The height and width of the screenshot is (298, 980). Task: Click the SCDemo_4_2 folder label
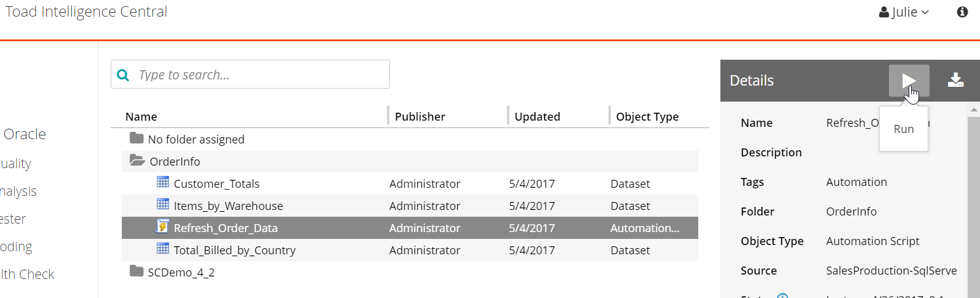click(181, 272)
